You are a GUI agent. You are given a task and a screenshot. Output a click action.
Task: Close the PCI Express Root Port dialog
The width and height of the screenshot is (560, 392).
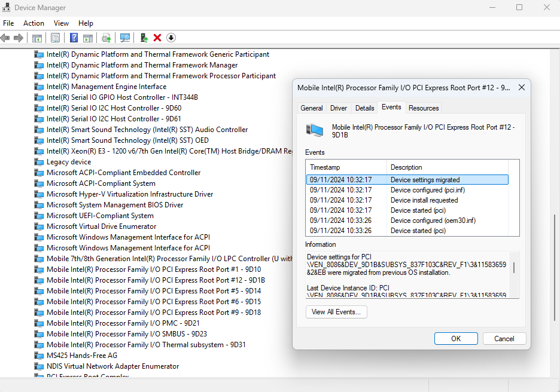522,87
